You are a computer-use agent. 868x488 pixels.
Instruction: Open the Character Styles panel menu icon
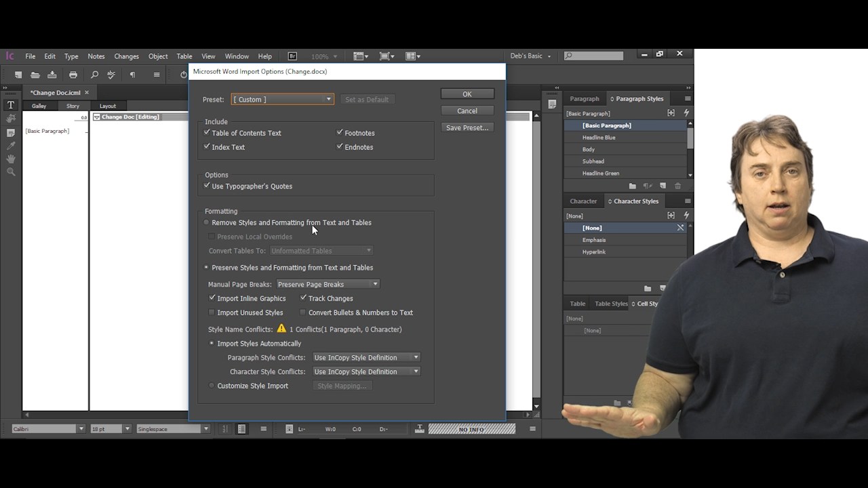(x=688, y=201)
